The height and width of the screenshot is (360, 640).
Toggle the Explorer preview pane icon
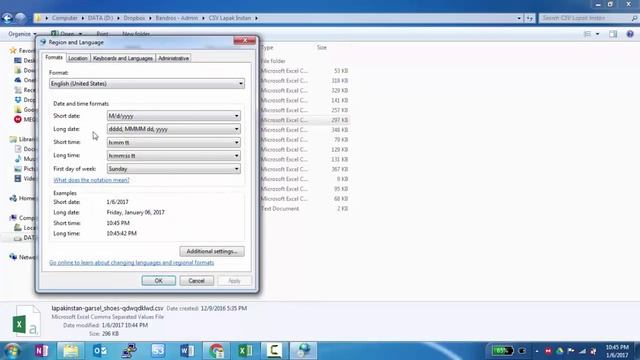point(613,34)
